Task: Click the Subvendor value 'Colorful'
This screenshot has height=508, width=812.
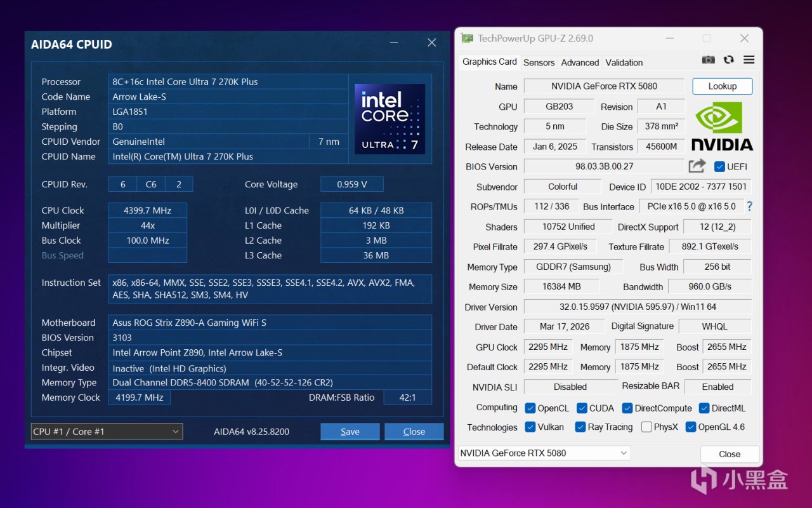Action: click(563, 187)
